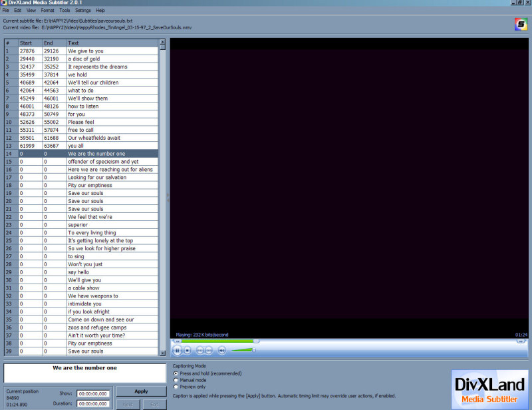532x410 pixels.
Task: Open the Settings menu
Action: coord(82,10)
